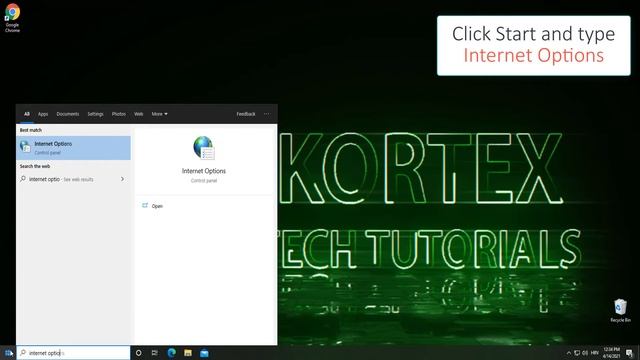Screen dimensions: 640x360
Task: Switch to the Photos search tab
Action: pyautogui.click(x=119, y=114)
